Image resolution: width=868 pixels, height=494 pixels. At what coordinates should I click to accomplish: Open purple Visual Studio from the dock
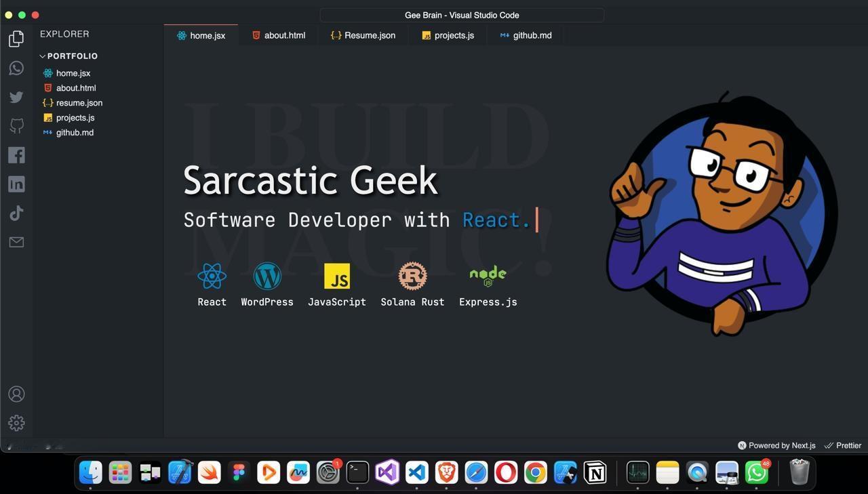tap(387, 472)
